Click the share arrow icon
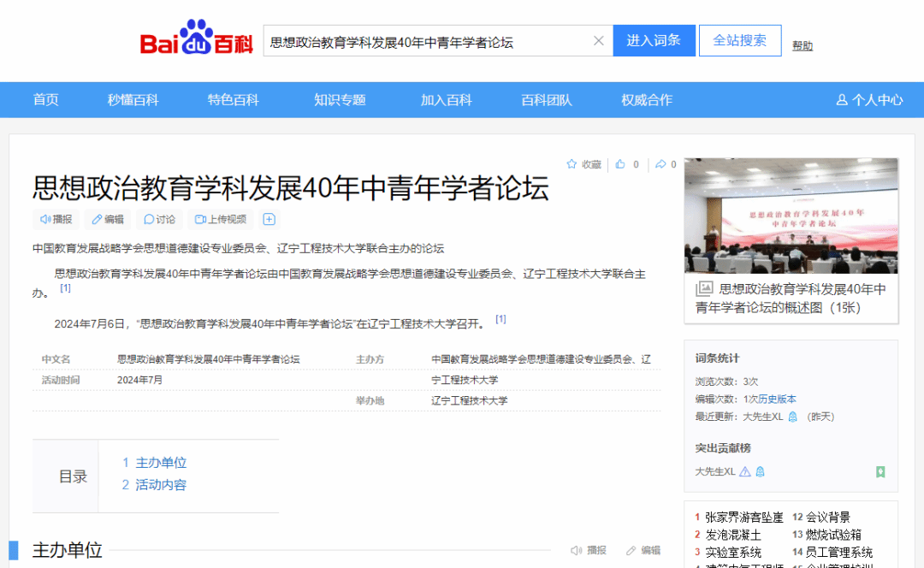The image size is (924, 568). point(660,164)
